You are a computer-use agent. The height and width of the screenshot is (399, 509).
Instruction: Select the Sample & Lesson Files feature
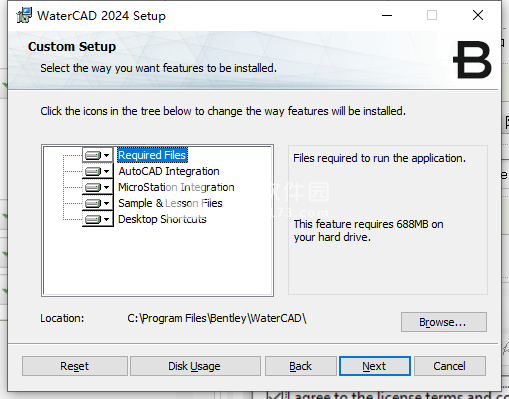coord(170,203)
